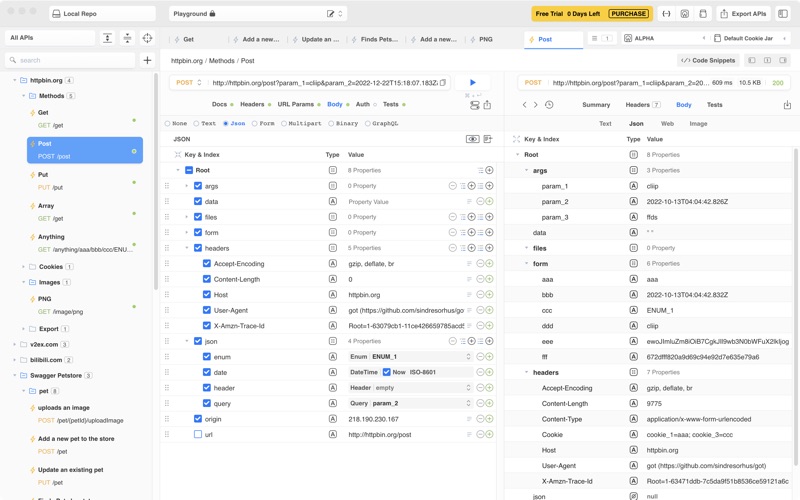Click the PURCHASE button
The height and width of the screenshot is (500, 800).
point(629,14)
